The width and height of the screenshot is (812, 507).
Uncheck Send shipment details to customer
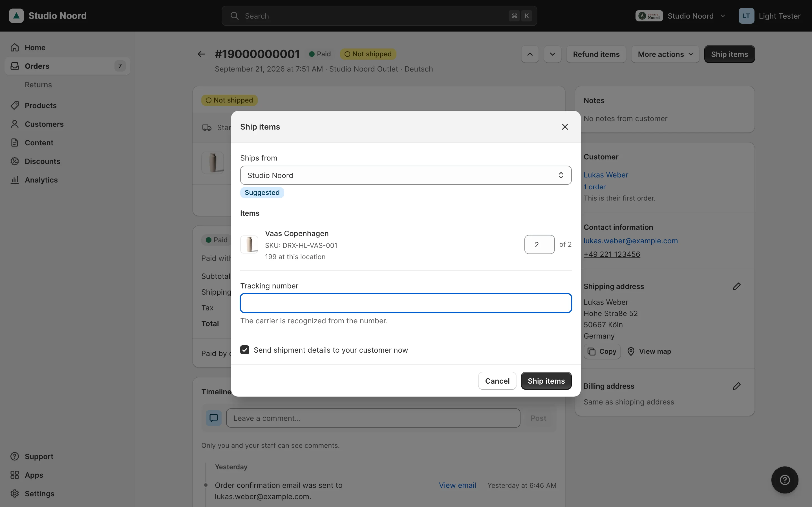click(x=245, y=350)
